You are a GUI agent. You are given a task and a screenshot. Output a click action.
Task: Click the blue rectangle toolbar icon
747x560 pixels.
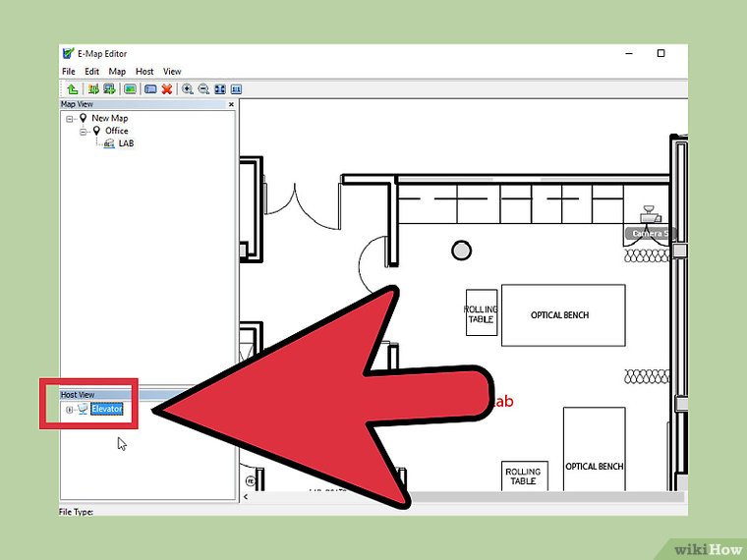coord(150,88)
